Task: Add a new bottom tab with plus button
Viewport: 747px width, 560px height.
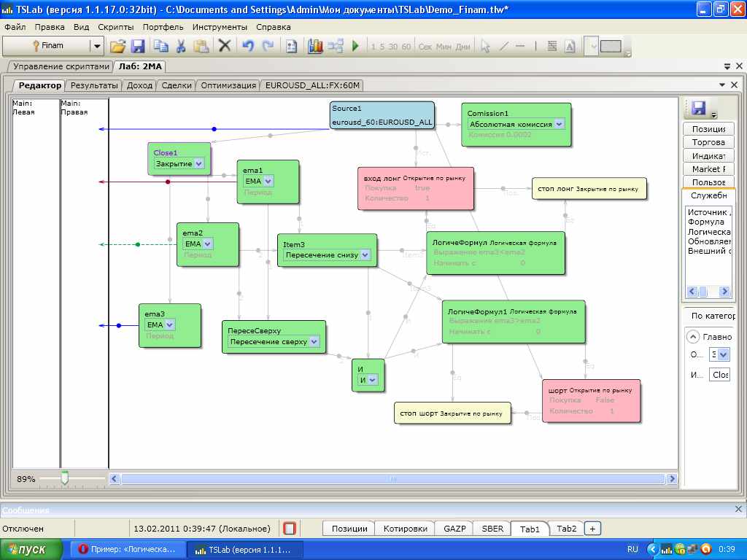Action: click(x=592, y=529)
